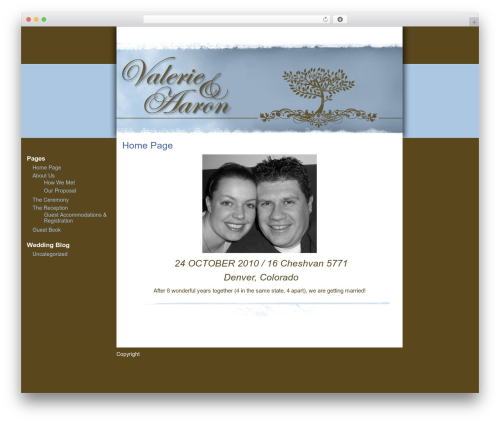Screen dimensions: 500x423
Task: Visit The Ceremony page
Action: click(x=51, y=200)
